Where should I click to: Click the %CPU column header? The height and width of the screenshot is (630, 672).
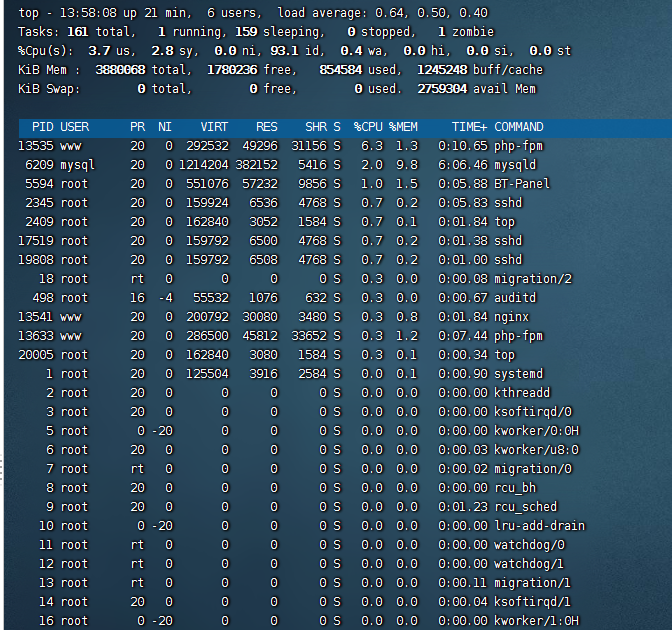pyautogui.click(x=367, y=127)
